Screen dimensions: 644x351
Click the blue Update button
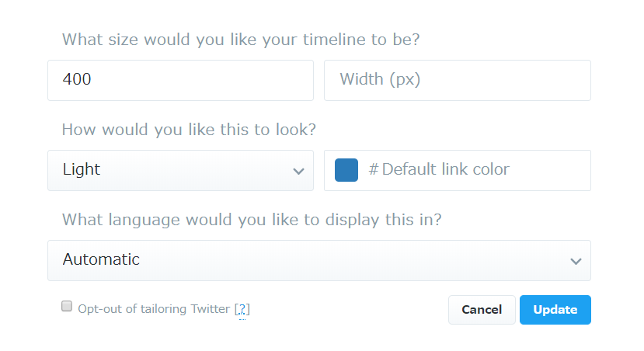(x=555, y=310)
